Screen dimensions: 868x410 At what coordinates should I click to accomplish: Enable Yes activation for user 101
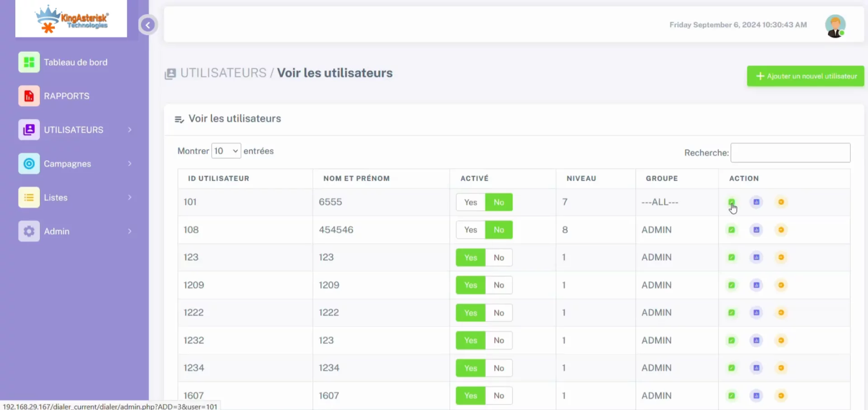point(470,202)
